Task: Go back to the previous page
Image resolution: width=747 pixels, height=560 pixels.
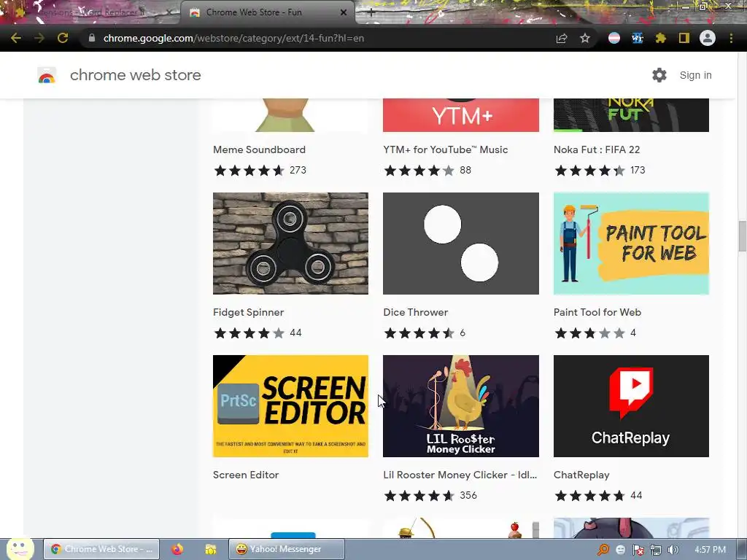Action: point(16,38)
